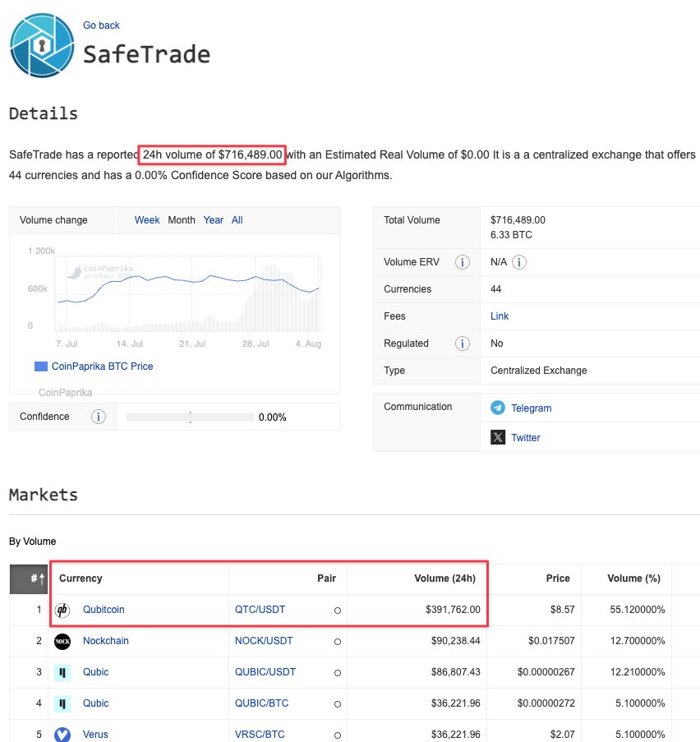Image resolution: width=700 pixels, height=742 pixels.
Task: Click the Verus coin icon
Action: 62,735
